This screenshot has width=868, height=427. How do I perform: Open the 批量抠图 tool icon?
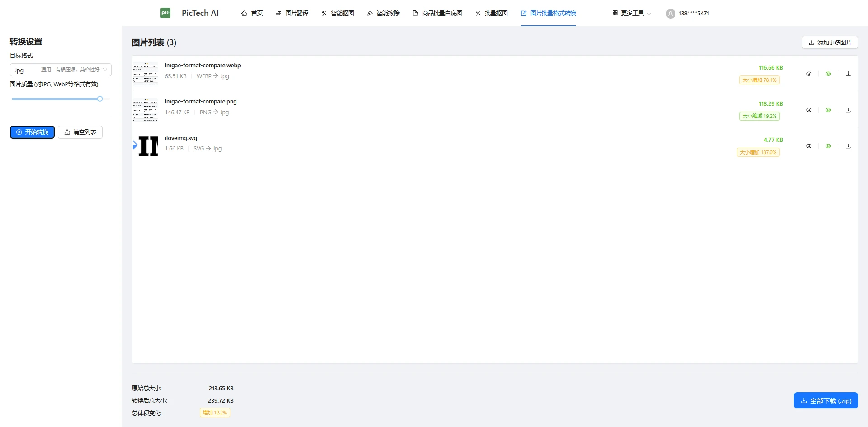[x=478, y=13]
